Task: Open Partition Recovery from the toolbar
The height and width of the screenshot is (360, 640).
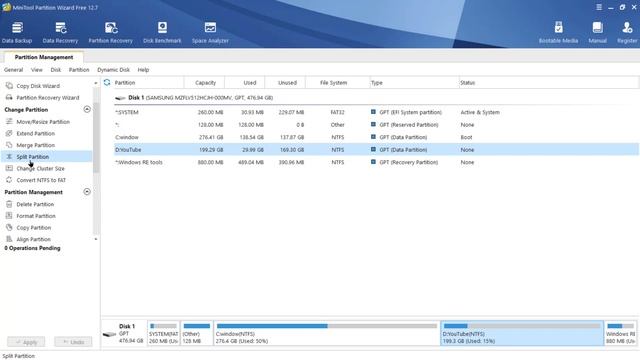Action: coord(111,32)
